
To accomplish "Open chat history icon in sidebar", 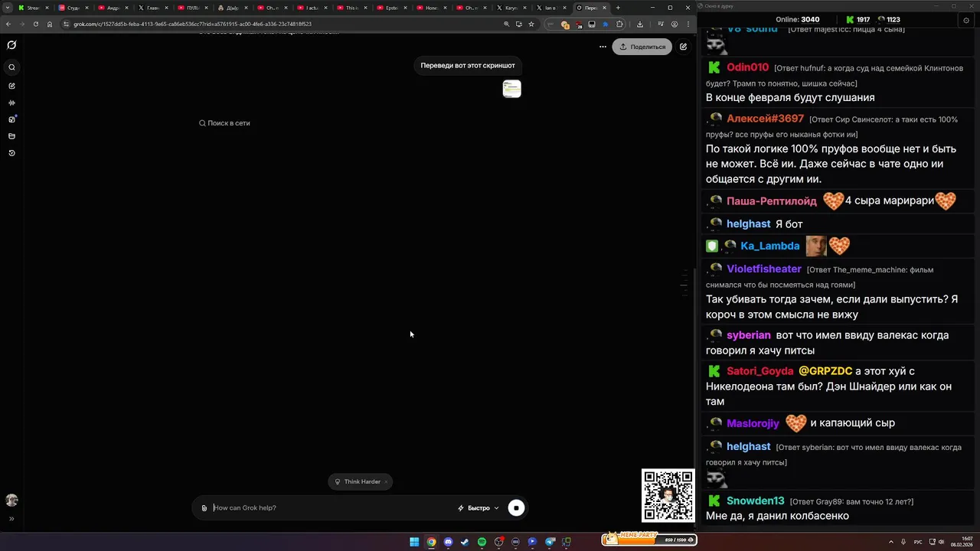I will [x=11, y=153].
